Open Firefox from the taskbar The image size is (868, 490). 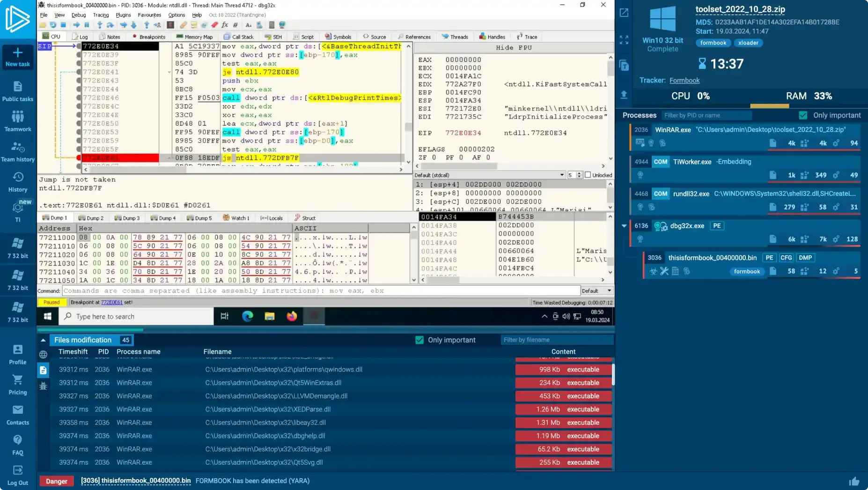coord(292,316)
